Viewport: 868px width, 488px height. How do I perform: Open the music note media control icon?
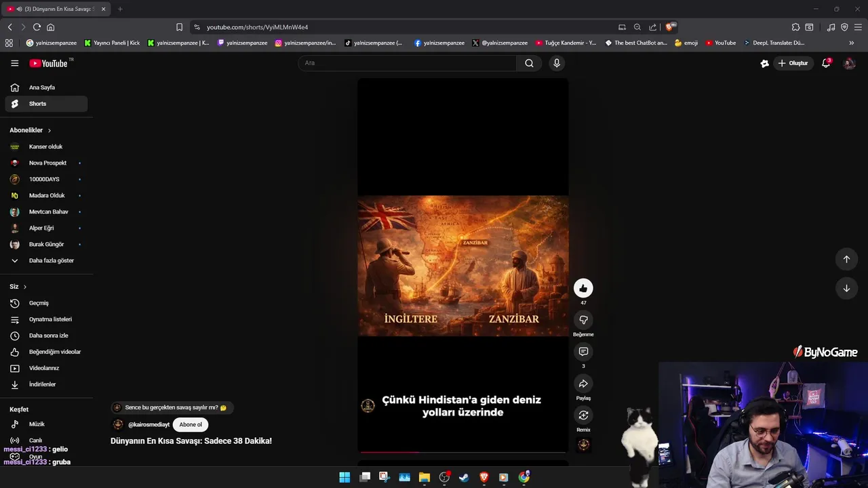point(831,27)
